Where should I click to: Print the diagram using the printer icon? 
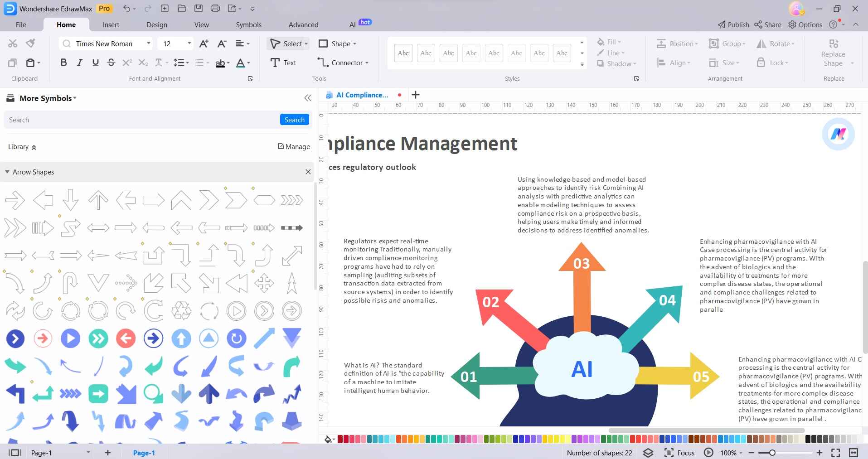[x=215, y=9]
